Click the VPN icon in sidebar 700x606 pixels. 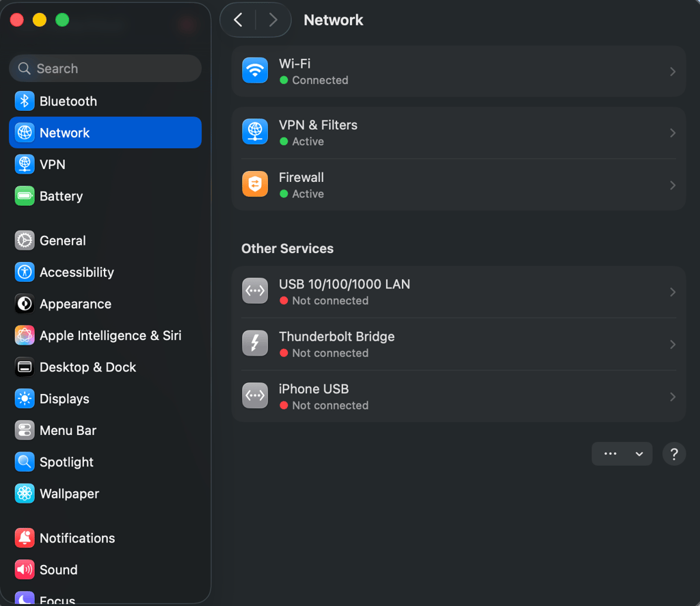[x=25, y=164]
